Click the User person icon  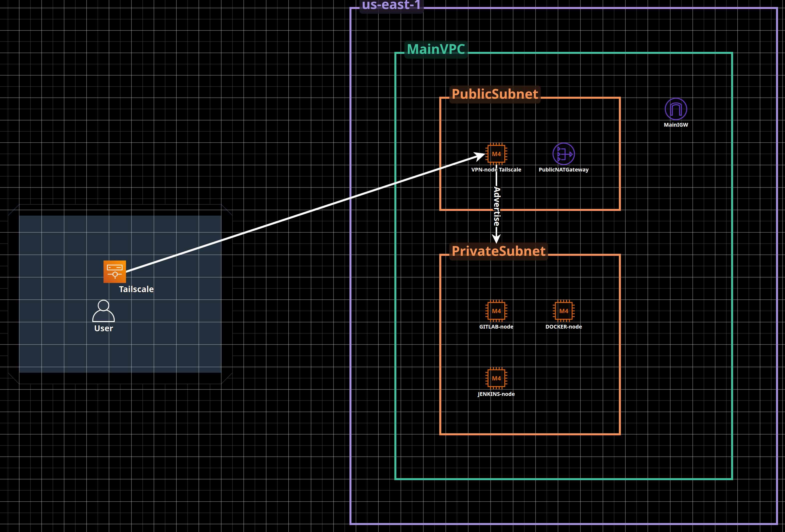point(103,311)
